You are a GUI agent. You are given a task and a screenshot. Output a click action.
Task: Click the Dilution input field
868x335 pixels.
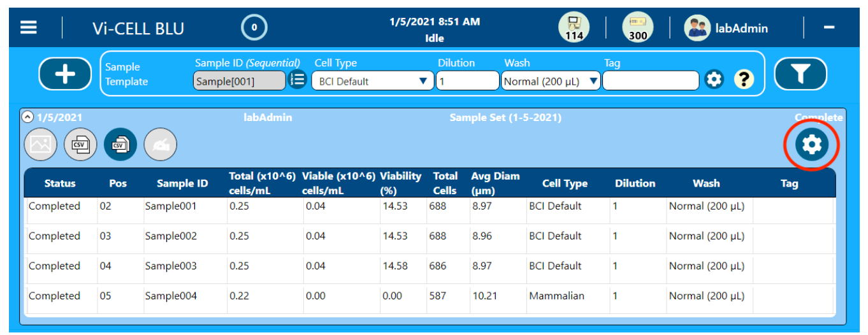(468, 81)
